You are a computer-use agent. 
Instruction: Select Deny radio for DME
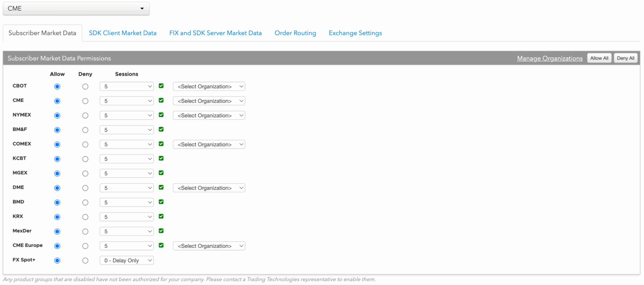(85, 188)
